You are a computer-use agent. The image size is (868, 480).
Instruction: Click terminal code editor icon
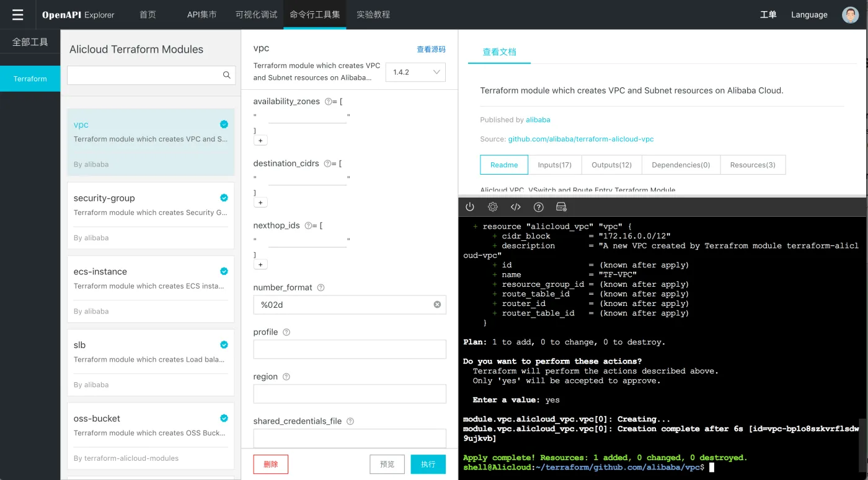(x=515, y=207)
